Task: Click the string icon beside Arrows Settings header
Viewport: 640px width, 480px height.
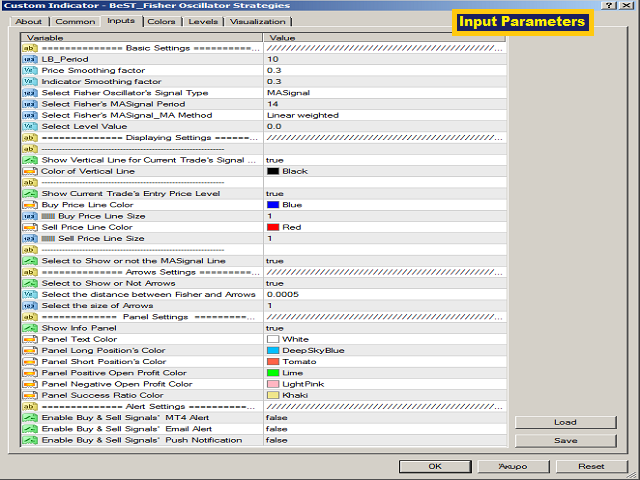Action: coord(30,272)
